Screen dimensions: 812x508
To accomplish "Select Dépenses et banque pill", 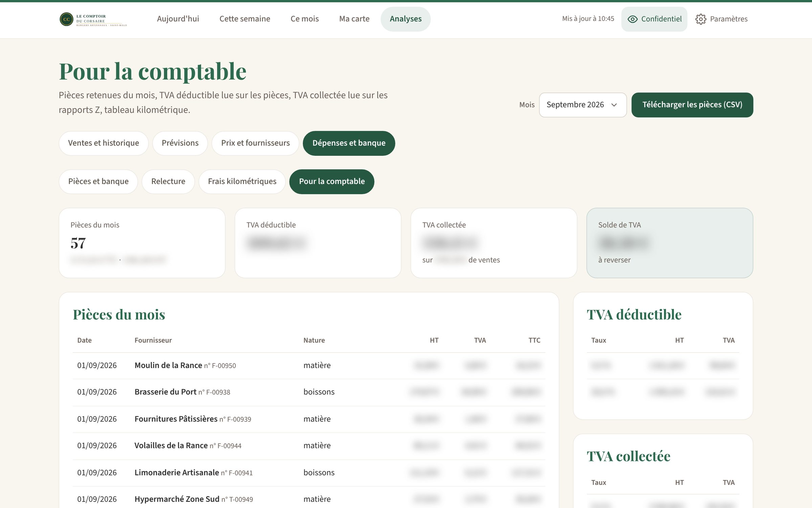I will [x=349, y=143].
